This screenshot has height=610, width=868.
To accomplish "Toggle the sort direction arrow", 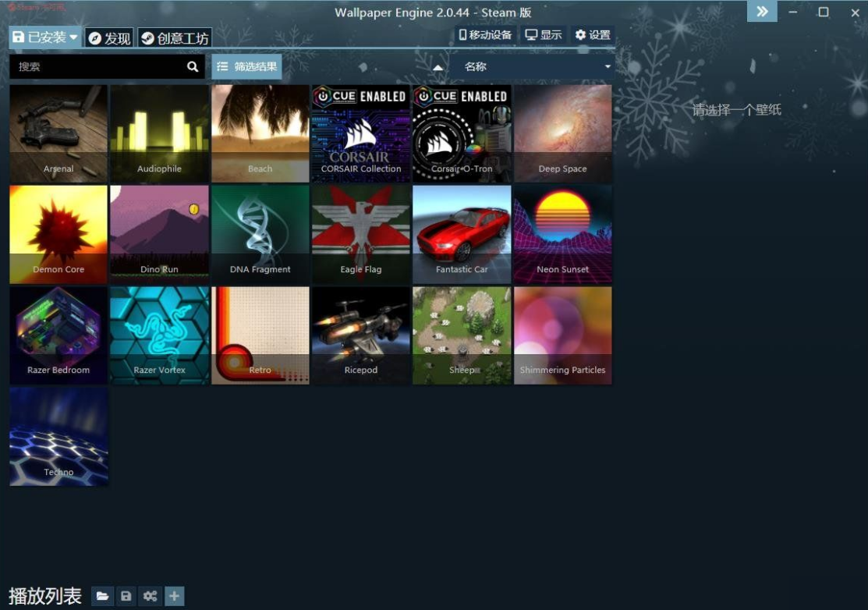I will (x=438, y=67).
